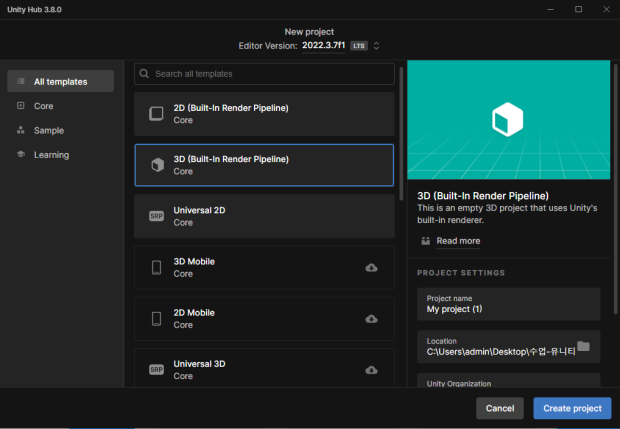Click the square icon of 2D Built-In template
This screenshot has width=620, height=429.
point(156,113)
